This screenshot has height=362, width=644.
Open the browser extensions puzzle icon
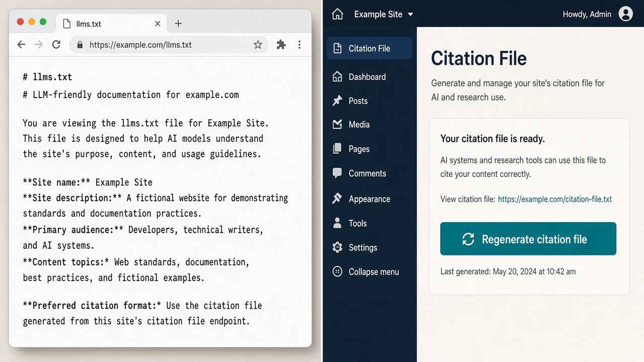[281, 45]
